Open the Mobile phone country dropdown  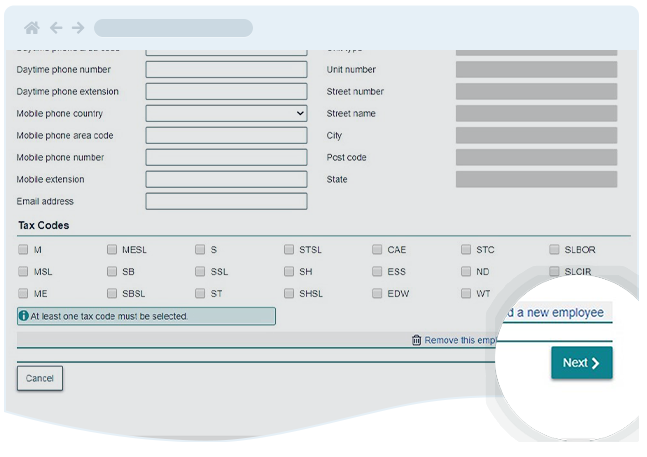click(x=226, y=114)
